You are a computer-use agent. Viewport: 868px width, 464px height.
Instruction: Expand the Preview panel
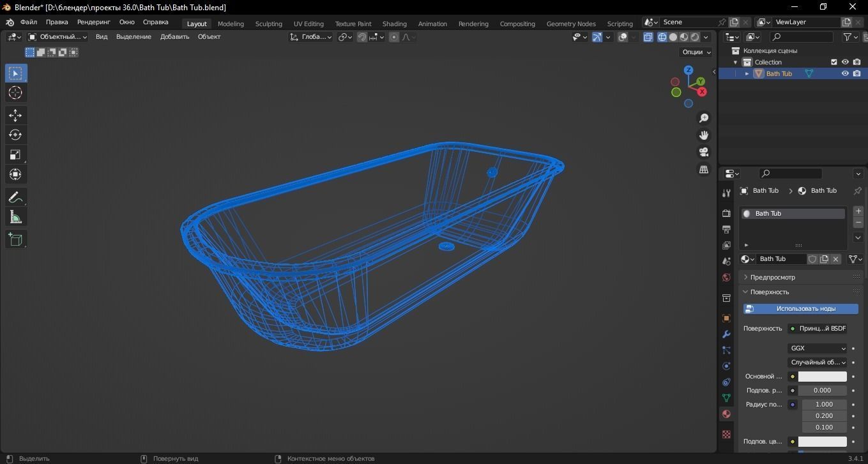click(772, 277)
